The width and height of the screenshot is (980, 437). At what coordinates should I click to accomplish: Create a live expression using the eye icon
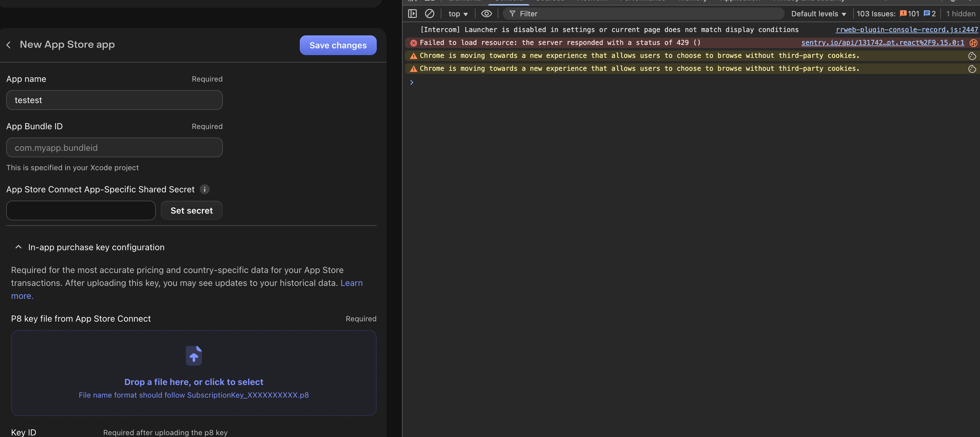[x=486, y=14]
